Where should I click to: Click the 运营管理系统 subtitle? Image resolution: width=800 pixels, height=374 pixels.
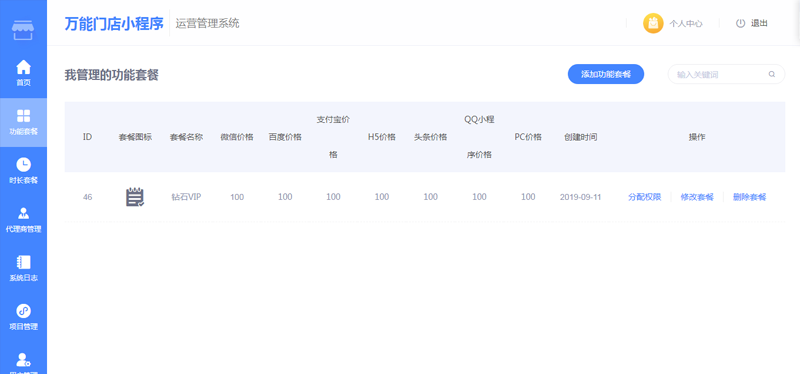click(x=208, y=23)
